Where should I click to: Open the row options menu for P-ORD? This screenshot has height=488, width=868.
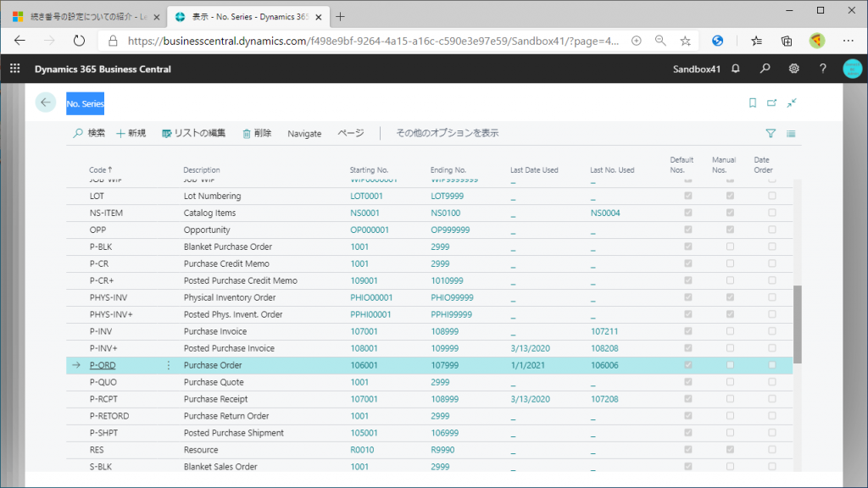click(168, 365)
